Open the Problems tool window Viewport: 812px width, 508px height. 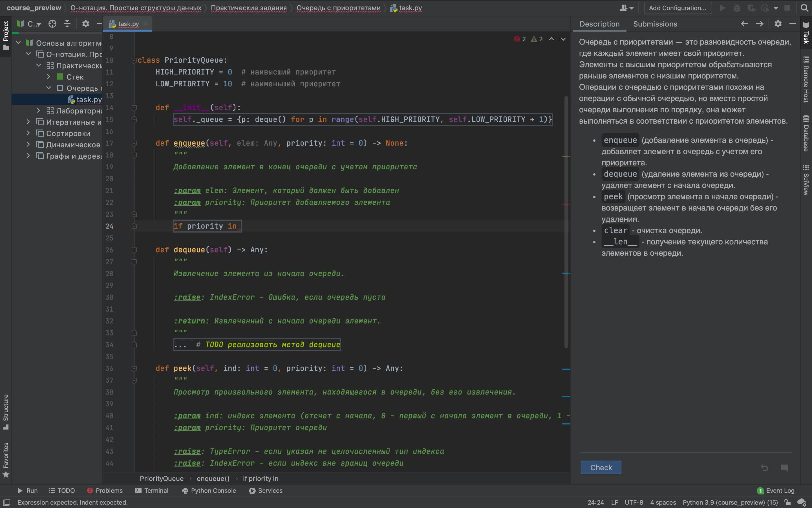(x=105, y=491)
